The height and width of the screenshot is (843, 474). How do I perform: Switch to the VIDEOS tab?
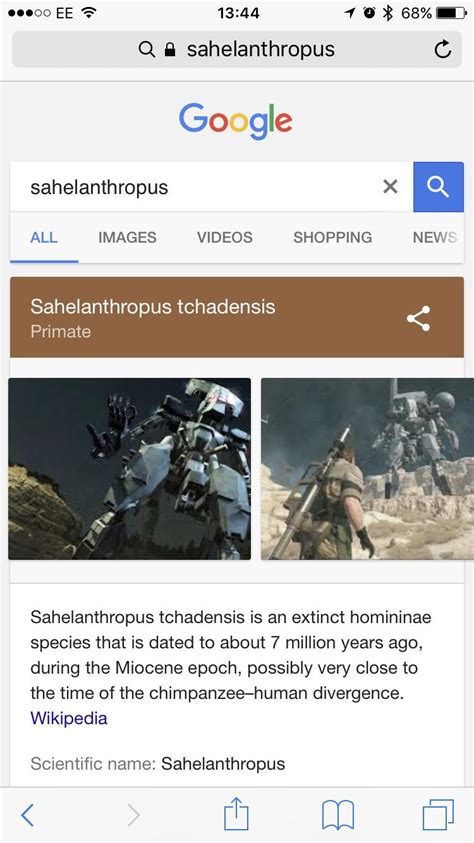click(225, 237)
